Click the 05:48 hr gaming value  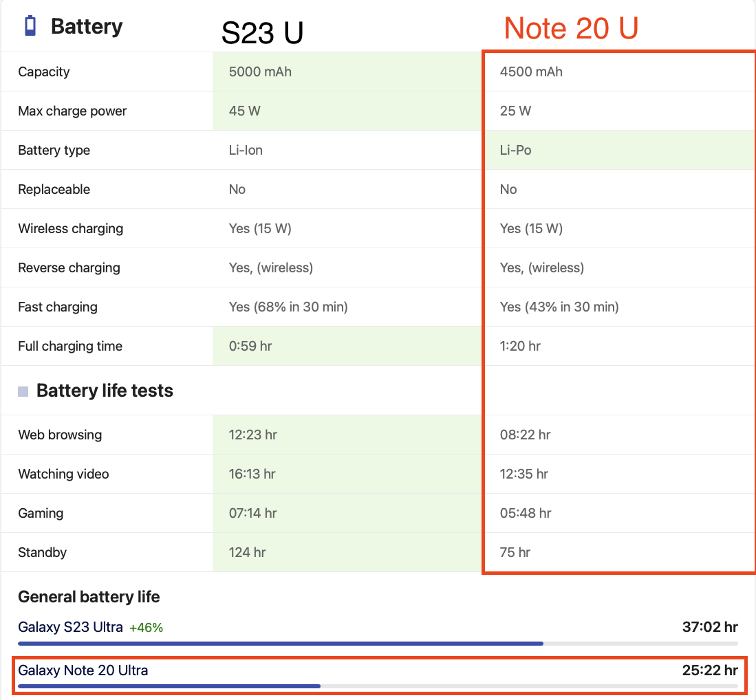click(x=526, y=514)
